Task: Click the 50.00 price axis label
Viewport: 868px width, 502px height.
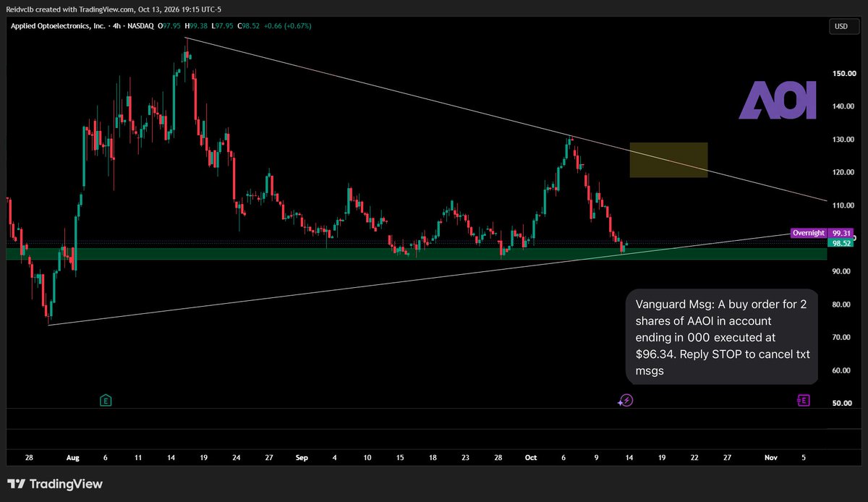Action: click(x=843, y=404)
